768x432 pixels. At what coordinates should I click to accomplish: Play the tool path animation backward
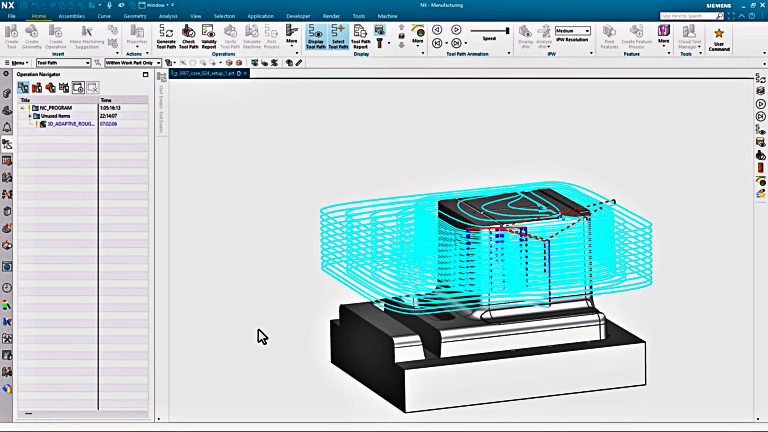pyautogui.click(x=437, y=30)
